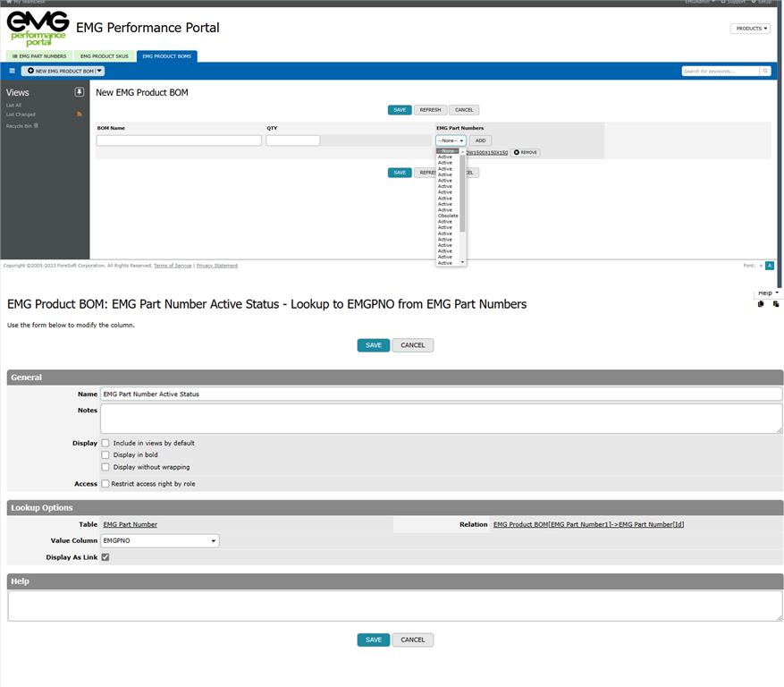Switch to EMG Part Numbers tab
784x687 pixels.
[x=38, y=56]
